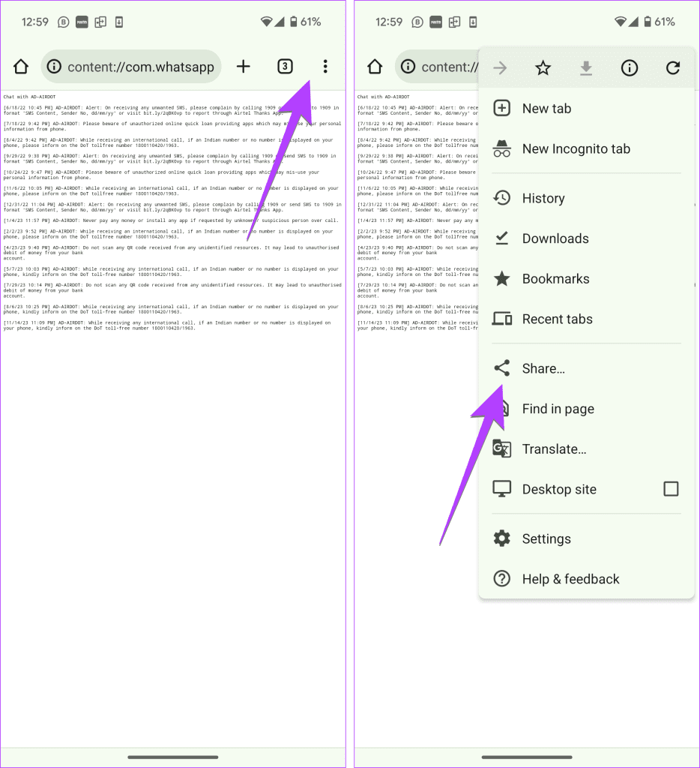
Task: Tap the home icon in the left screenshot
Action: click(21, 67)
